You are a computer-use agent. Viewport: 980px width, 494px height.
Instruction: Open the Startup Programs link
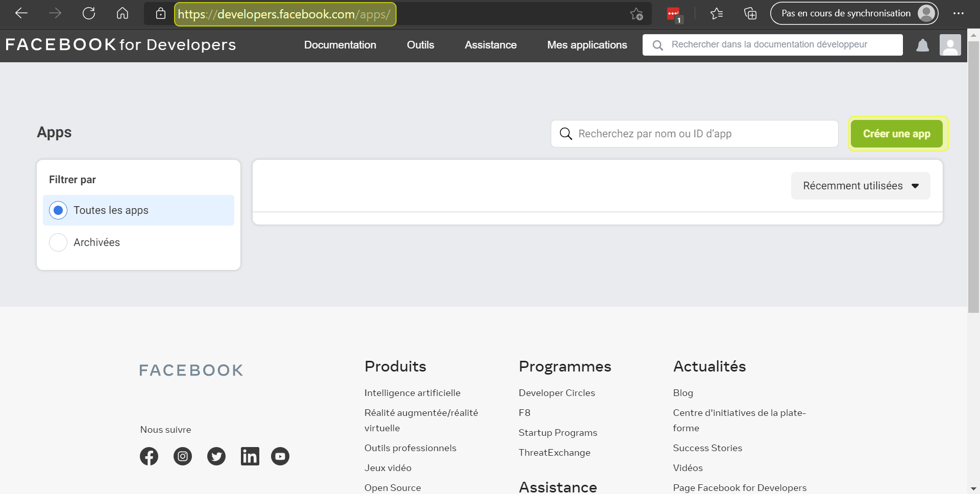point(558,433)
